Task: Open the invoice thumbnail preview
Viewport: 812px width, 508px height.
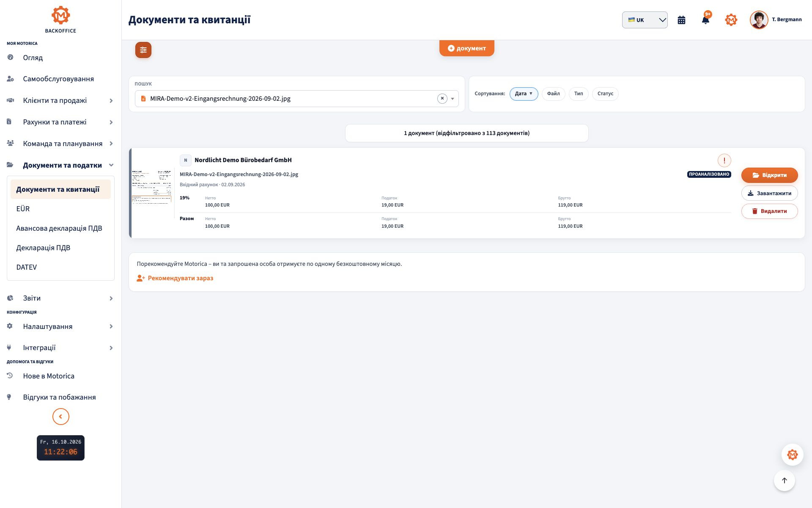Action: tap(152, 187)
